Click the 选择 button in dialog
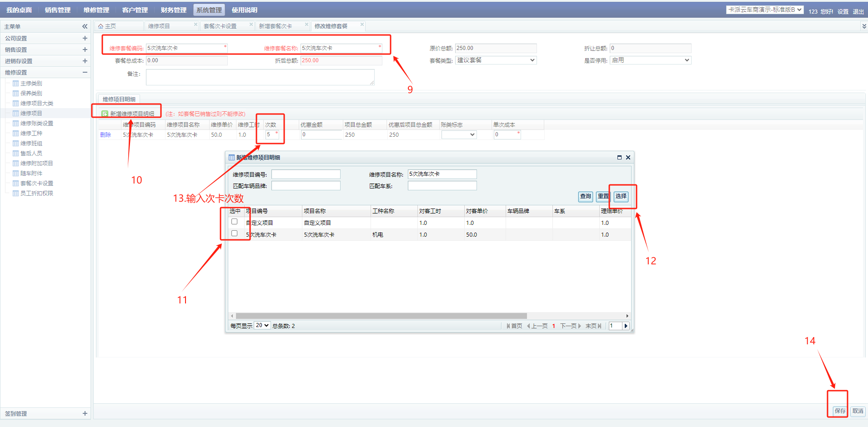868x427 pixels. coord(621,196)
